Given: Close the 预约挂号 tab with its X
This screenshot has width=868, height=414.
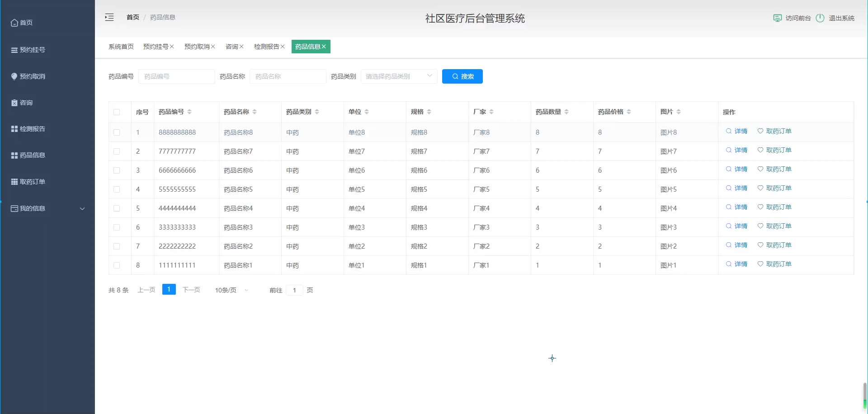Looking at the screenshot, I should coord(172,47).
